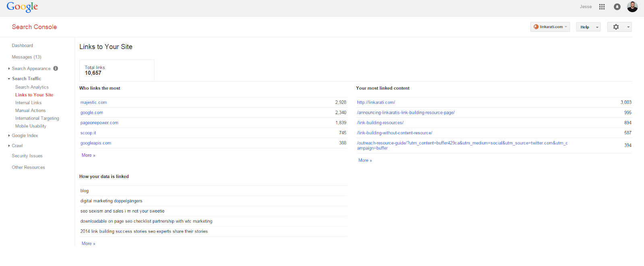644x266 pixels.
Task: Open googleapis.com linking domain
Action: (x=96, y=143)
